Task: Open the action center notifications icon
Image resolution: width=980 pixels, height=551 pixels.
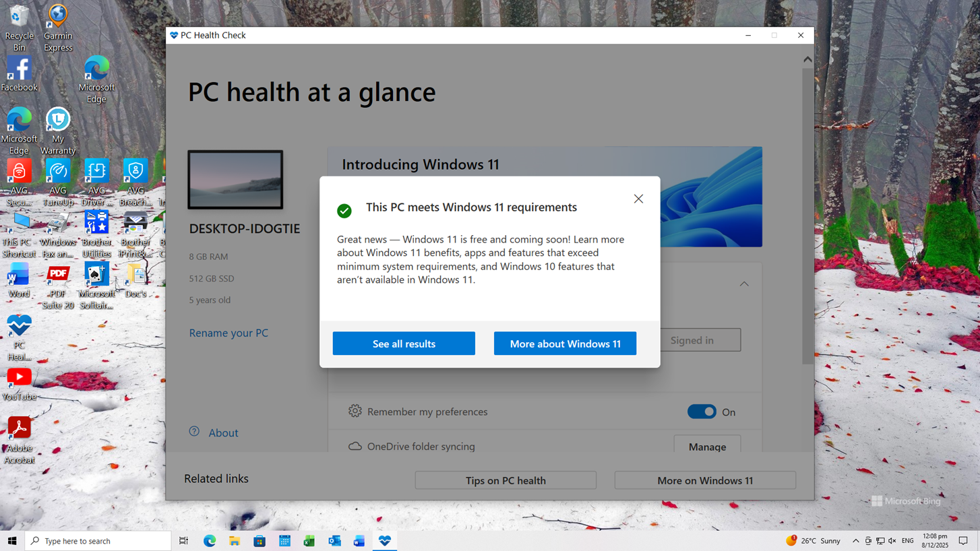Action: click(963, 541)
